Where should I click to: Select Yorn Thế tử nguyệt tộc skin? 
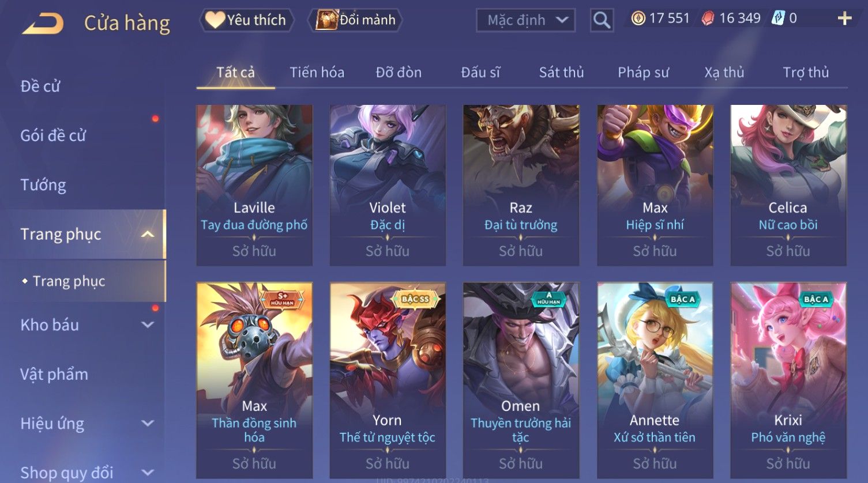click(x=388, y=380)
